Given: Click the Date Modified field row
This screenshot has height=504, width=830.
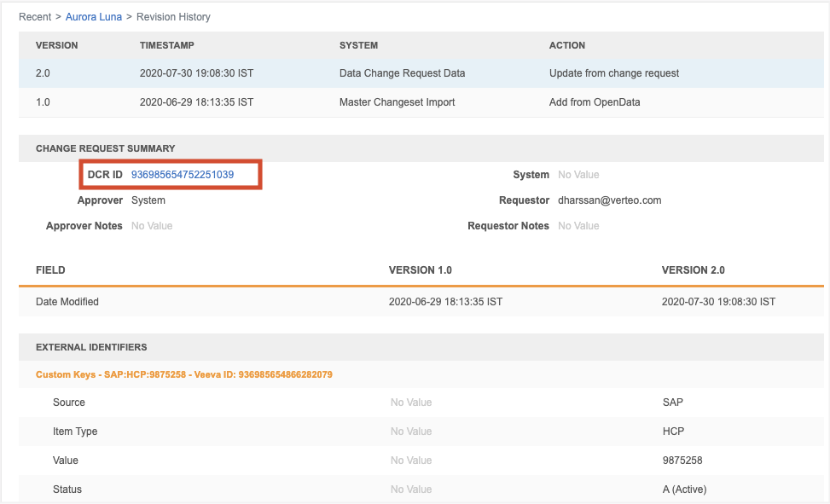Looking at the screenshot, I should [x=67, y=302].
